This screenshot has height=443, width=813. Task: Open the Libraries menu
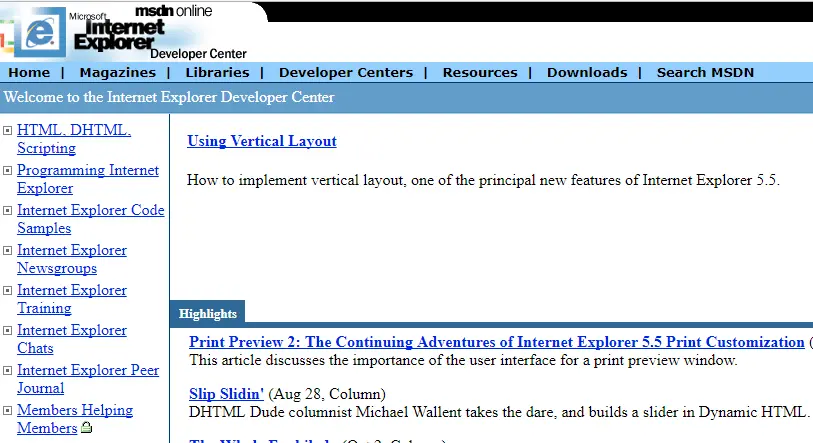coord(217,73)
